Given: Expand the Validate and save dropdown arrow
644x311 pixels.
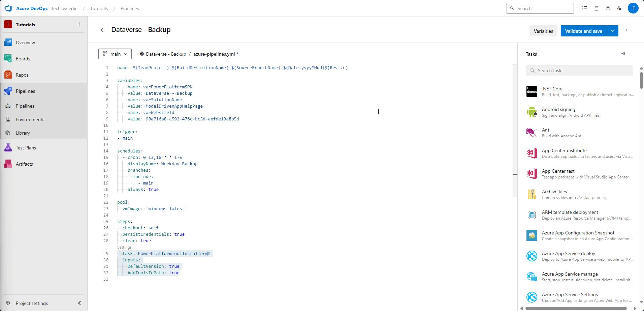Looking at the screenshot, I should click(613, 31).
